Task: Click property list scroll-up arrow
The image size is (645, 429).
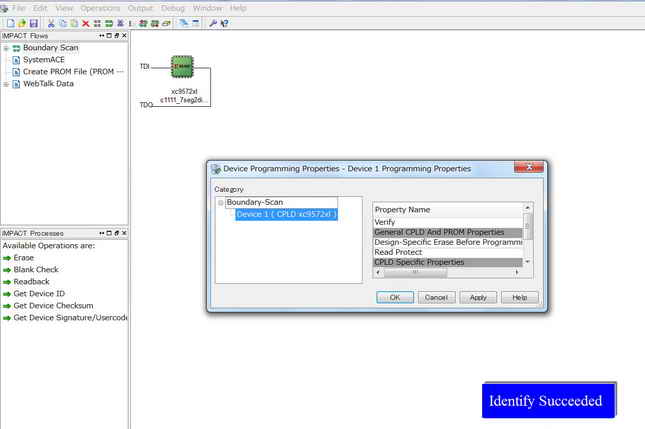Action: point(527,208)
